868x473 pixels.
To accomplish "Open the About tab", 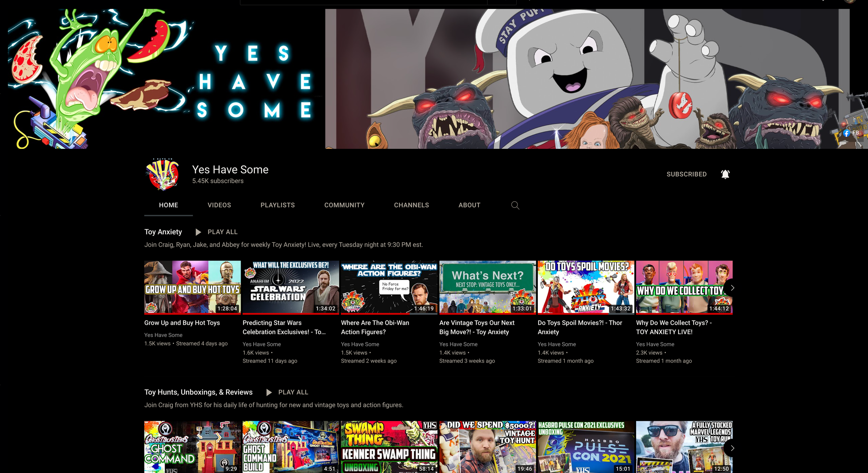I will click(x=469, y=205).
